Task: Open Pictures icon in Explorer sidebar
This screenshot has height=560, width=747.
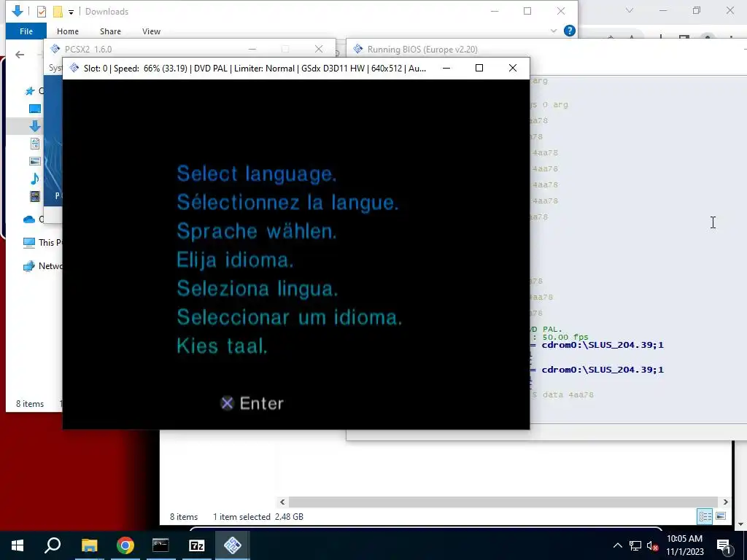Action: [35, 161]
